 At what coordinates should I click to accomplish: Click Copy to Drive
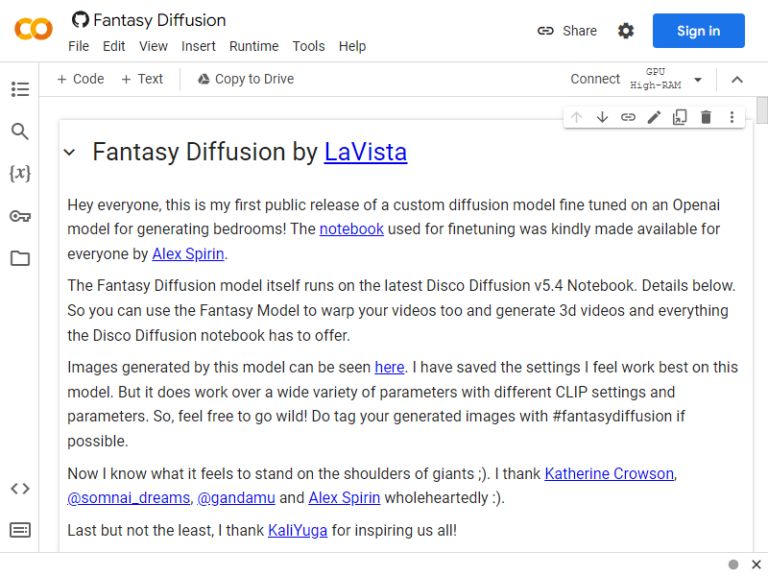tap(246, 79)
